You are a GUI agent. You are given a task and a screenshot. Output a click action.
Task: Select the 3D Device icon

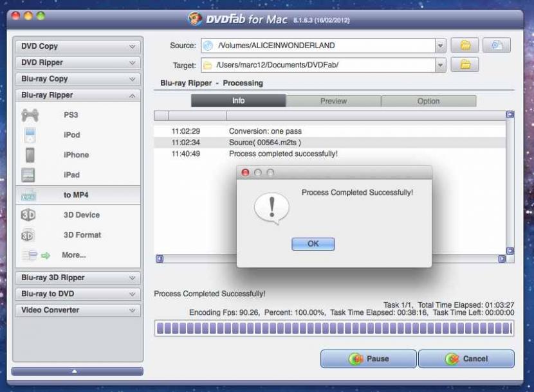tap(28, 215)
